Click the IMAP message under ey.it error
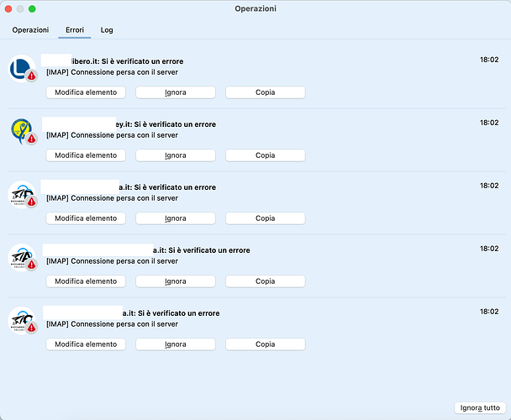This screenshot has height=420, width=511. 112,135
